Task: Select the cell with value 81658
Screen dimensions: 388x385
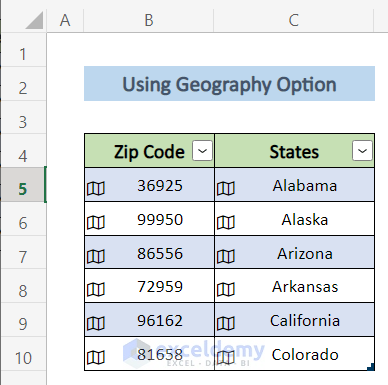Action: click(x=149, y=354)
